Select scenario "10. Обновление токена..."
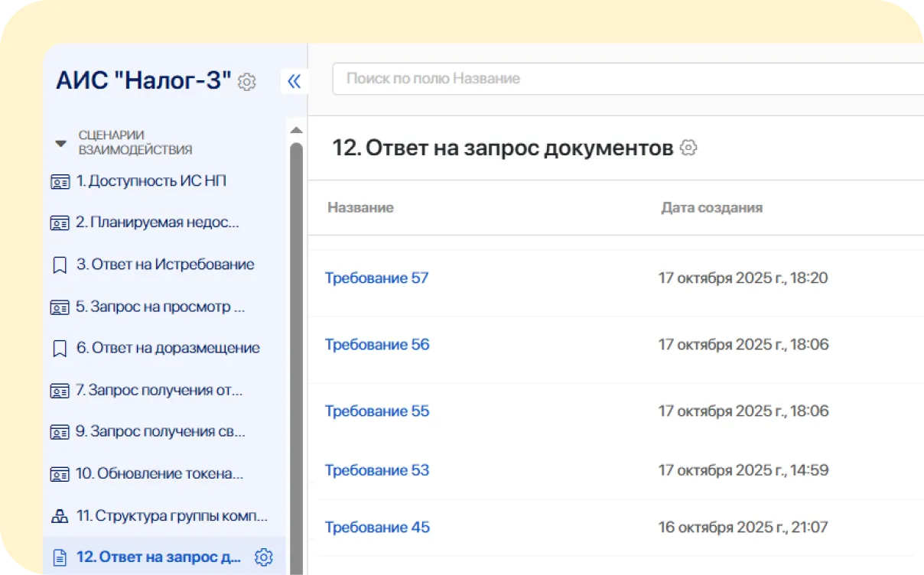This screenshot has width=924, height=575. (x=161, y=473)
